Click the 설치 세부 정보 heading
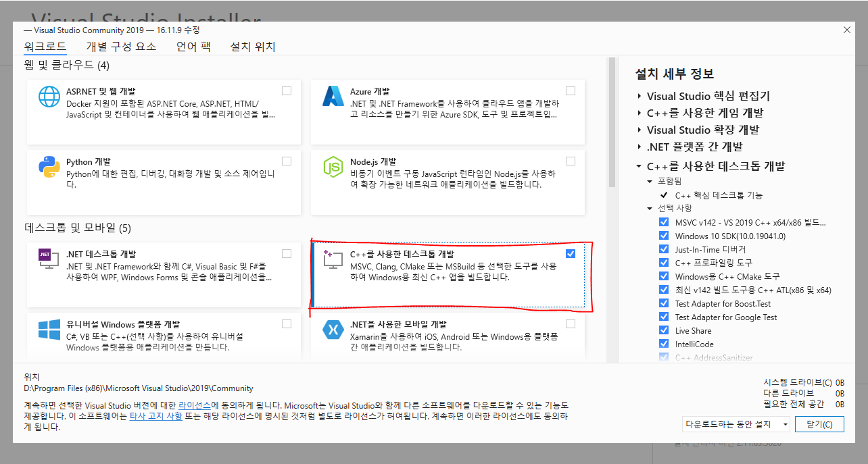The width and height of the screenshot is (868, 464). [675, 74]
